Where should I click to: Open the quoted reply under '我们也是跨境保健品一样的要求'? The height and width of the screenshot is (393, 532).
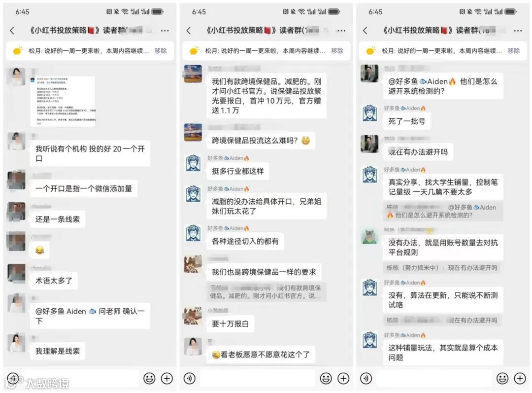point(266,292)
